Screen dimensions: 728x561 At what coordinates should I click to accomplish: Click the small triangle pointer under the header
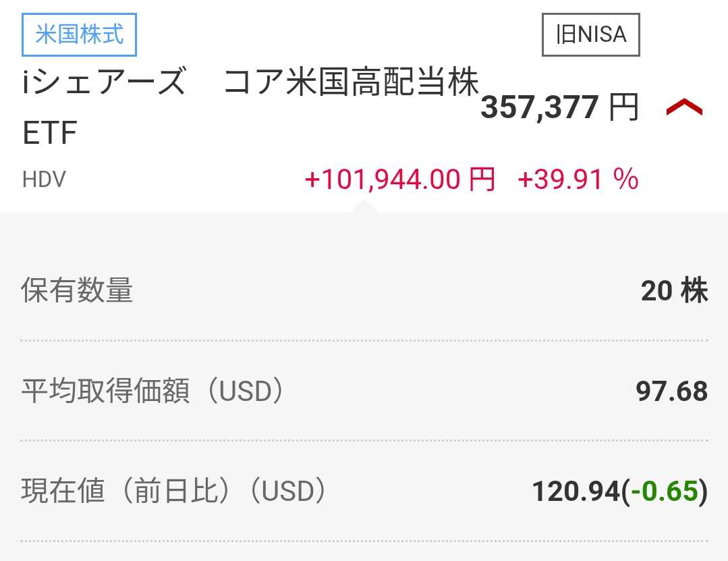364,206
